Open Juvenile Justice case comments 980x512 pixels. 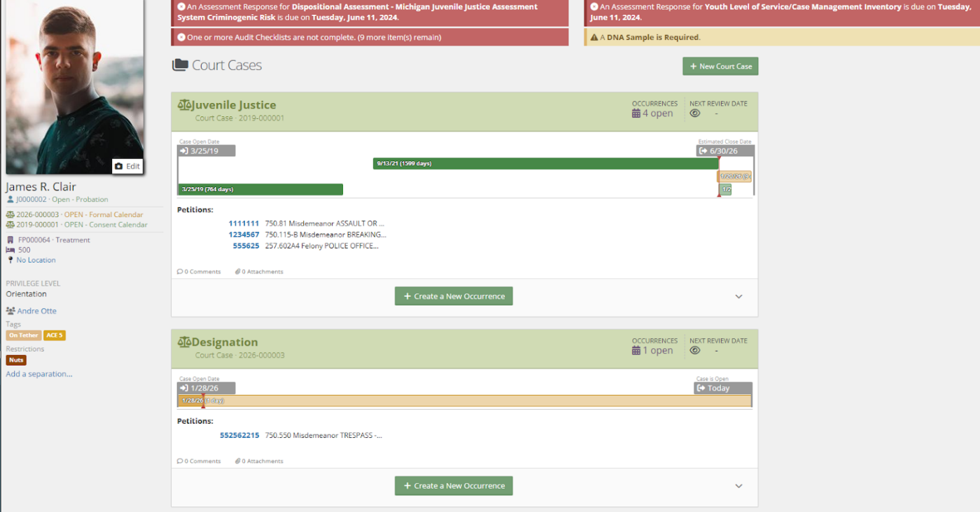pos(199,272)
